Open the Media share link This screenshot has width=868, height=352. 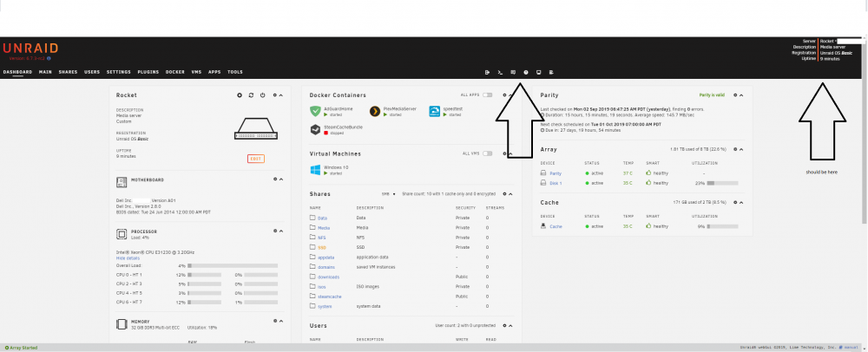(324, 228)
